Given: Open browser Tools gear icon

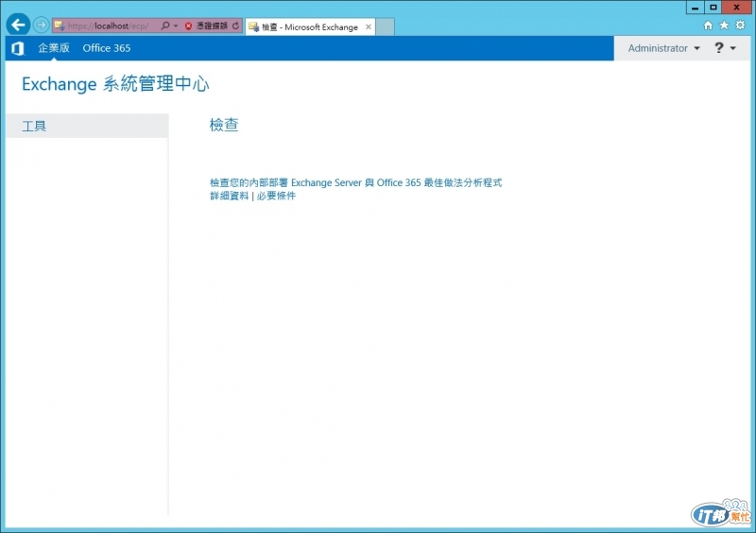Looking at the screenshot, I should (x=741, y=26).
